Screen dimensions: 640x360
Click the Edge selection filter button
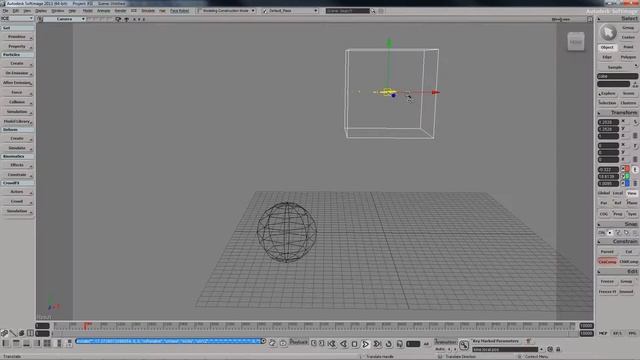pos(607,57)
